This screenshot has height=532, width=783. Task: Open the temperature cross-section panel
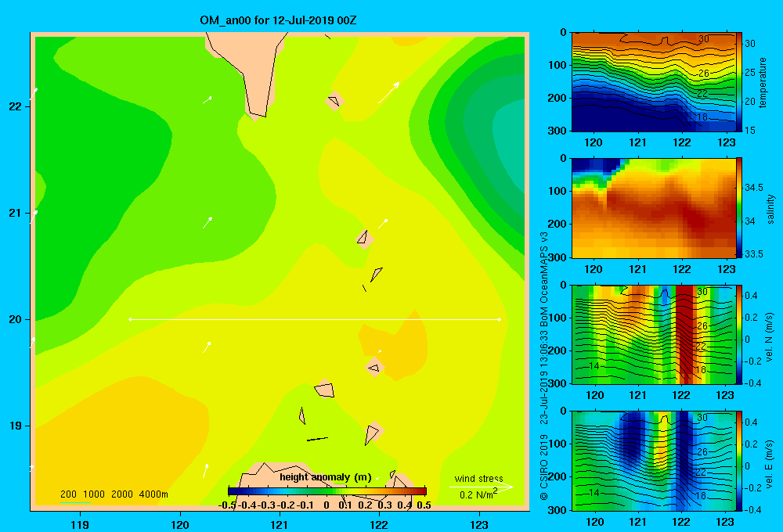[x=653, y=82]
